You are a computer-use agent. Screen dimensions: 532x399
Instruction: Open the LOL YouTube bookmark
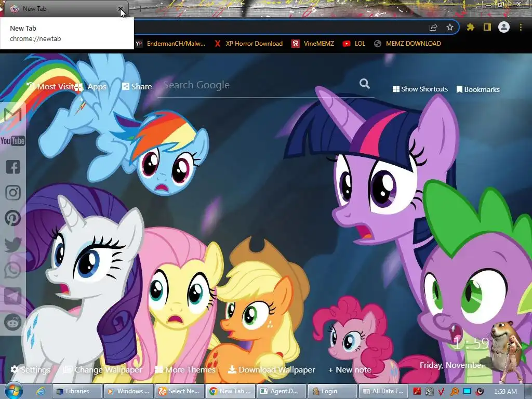click(x=354, y=44)
